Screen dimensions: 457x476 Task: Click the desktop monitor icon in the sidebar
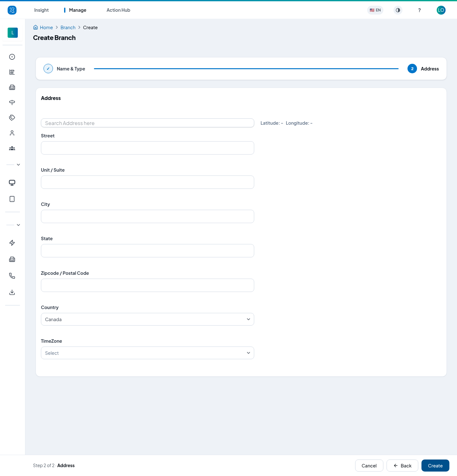point(12,182)
